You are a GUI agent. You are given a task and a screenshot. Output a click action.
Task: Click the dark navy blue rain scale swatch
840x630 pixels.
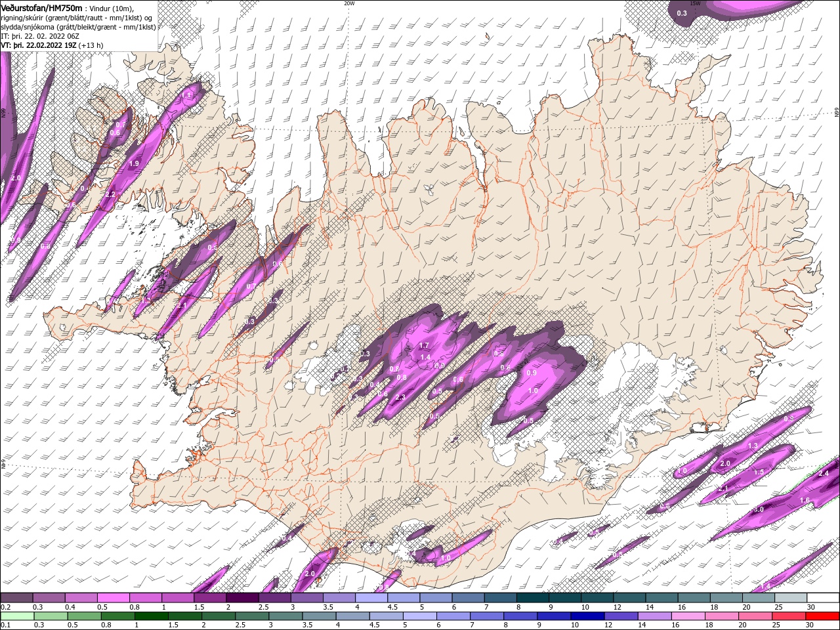coord(587,616)
